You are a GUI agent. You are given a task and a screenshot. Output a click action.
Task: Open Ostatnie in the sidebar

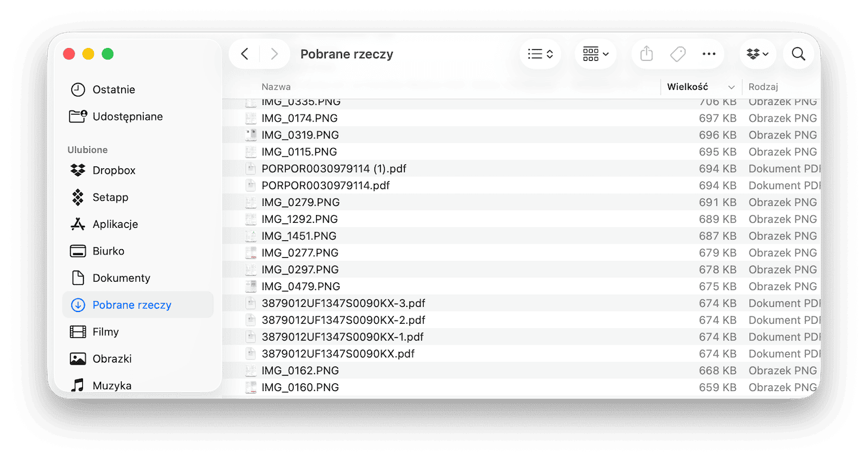pyautogui.click(x=138, y=89)
